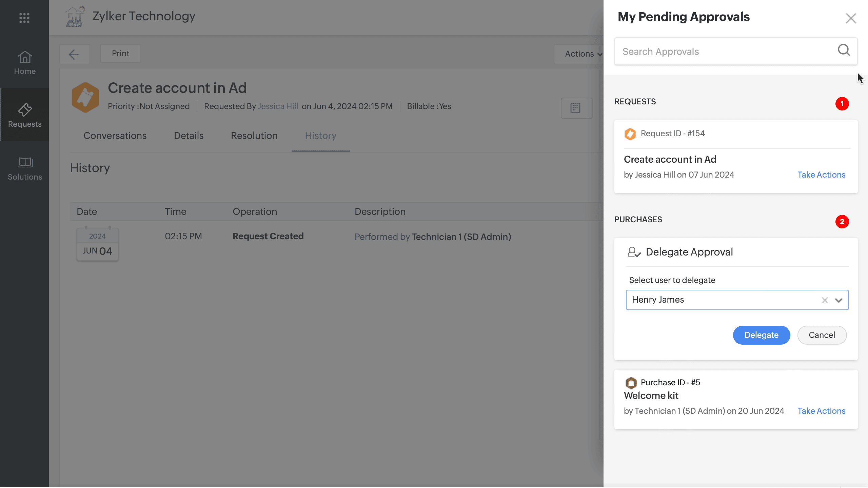Open the Actions dropdown menu
The height and width of the screenshot is (488, 868).
click(583, 54)
